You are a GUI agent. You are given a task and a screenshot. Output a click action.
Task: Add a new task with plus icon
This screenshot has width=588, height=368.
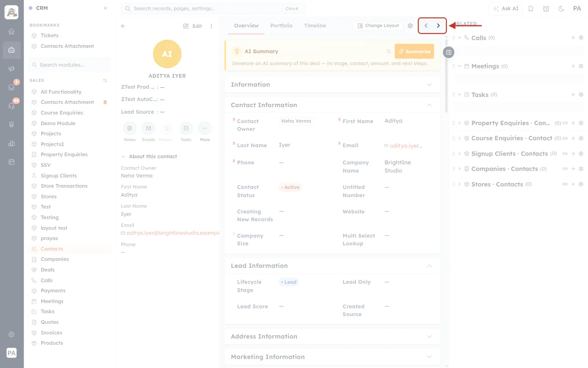(x=573, y=94)
